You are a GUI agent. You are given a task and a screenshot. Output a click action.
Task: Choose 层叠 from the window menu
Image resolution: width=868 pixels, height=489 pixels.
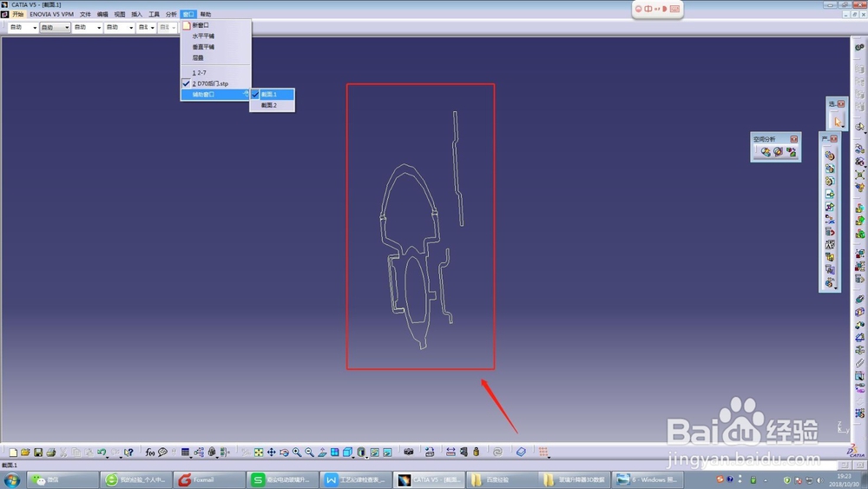(216, 57)
